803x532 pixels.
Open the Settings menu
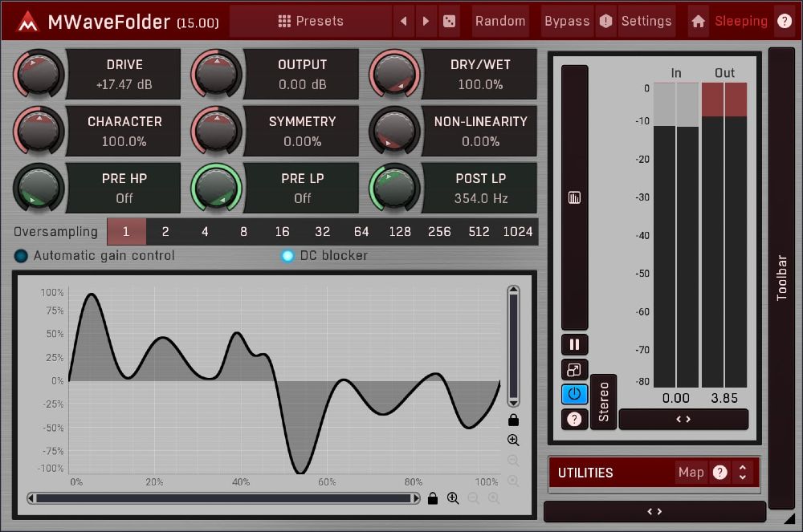point(646,21)
